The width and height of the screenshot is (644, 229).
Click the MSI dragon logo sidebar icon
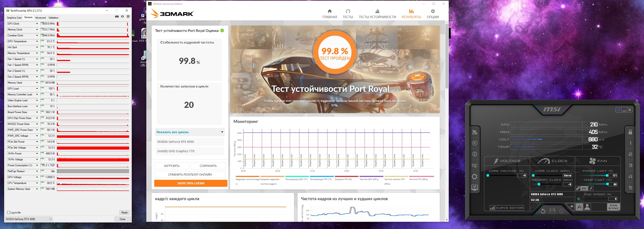point(474,132)
